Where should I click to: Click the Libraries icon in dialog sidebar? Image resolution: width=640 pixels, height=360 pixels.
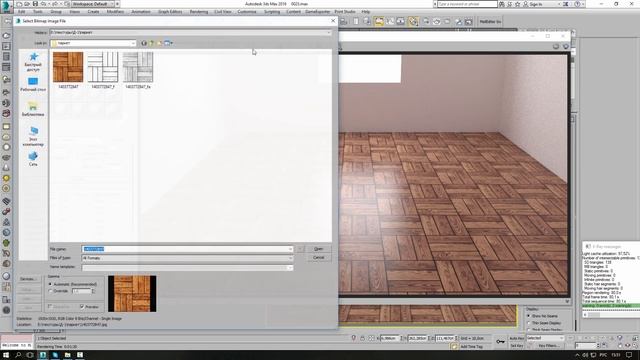(33, 107)
